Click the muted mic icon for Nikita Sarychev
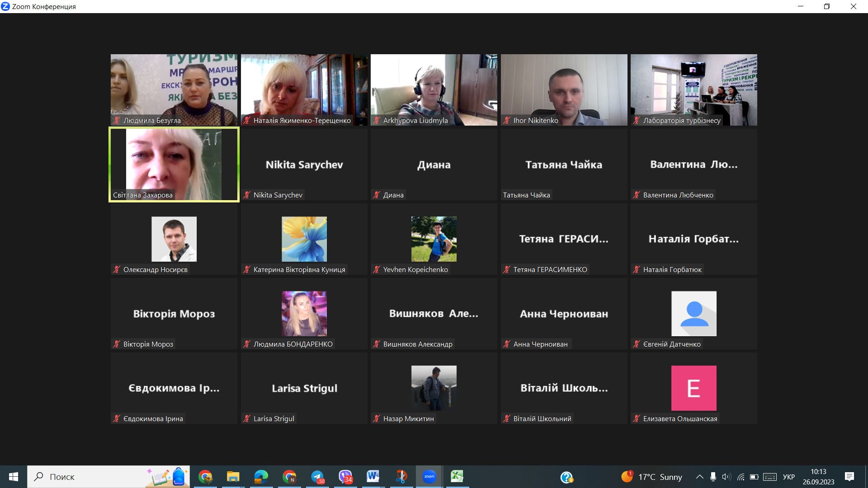This screenshot has width=868, height=488. click(247, 195)
